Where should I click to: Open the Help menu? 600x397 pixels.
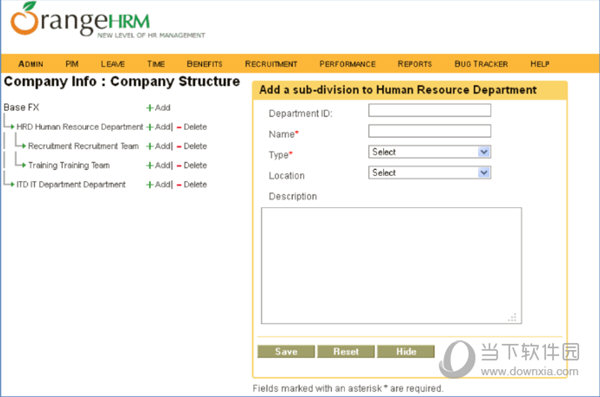click(x=540, y=64)
